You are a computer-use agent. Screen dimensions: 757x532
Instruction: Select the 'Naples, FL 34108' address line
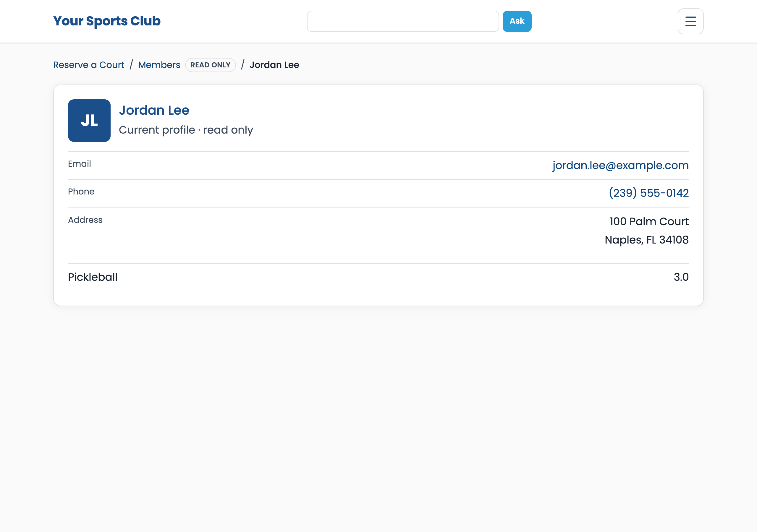646,240
